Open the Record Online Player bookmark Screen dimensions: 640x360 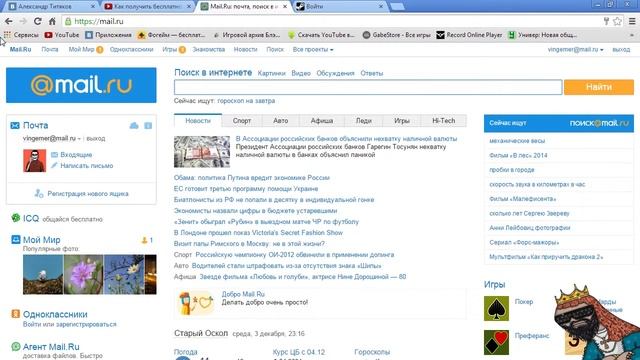tap(469, 35)
